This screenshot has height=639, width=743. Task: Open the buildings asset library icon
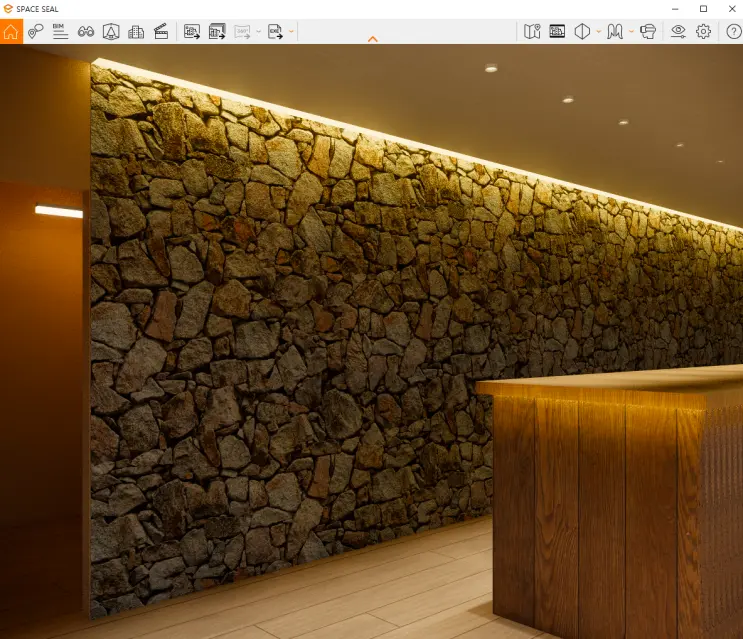click(x=136, y=32)
